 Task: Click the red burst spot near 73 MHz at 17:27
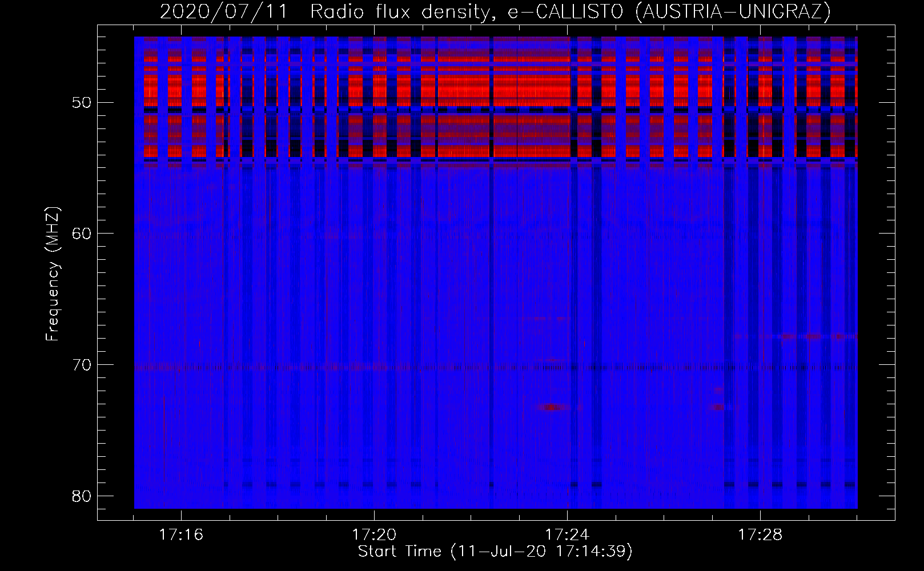717,407
